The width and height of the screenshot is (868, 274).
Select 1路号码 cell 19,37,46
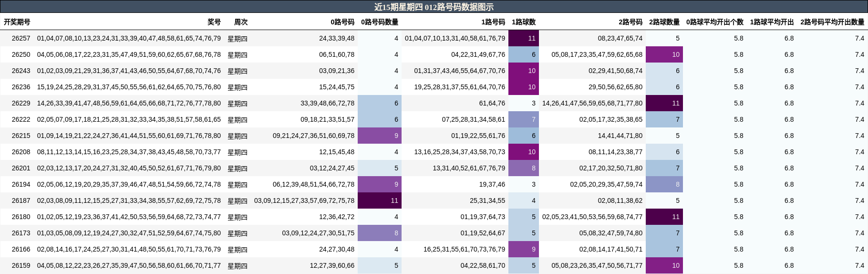coord(492,184)
